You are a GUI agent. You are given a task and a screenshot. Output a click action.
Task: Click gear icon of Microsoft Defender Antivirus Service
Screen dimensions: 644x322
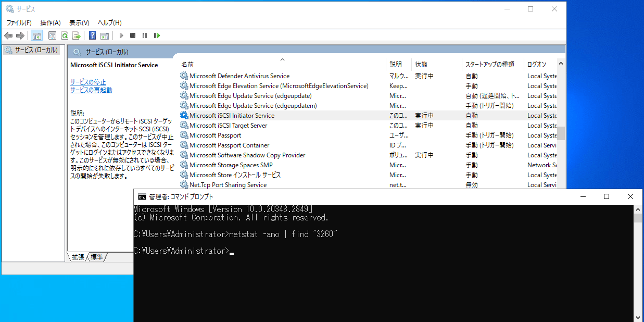click(x=184, y=76)
